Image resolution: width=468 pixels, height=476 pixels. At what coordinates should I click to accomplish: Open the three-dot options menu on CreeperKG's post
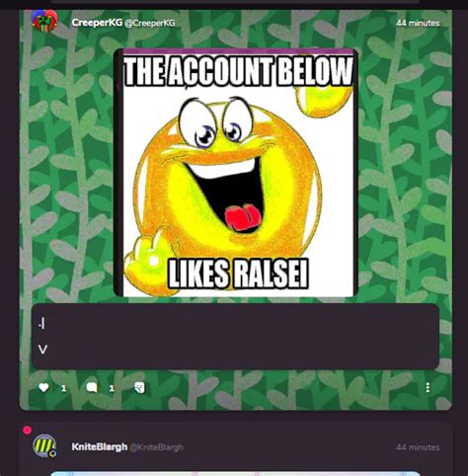(x=428, y=387)
